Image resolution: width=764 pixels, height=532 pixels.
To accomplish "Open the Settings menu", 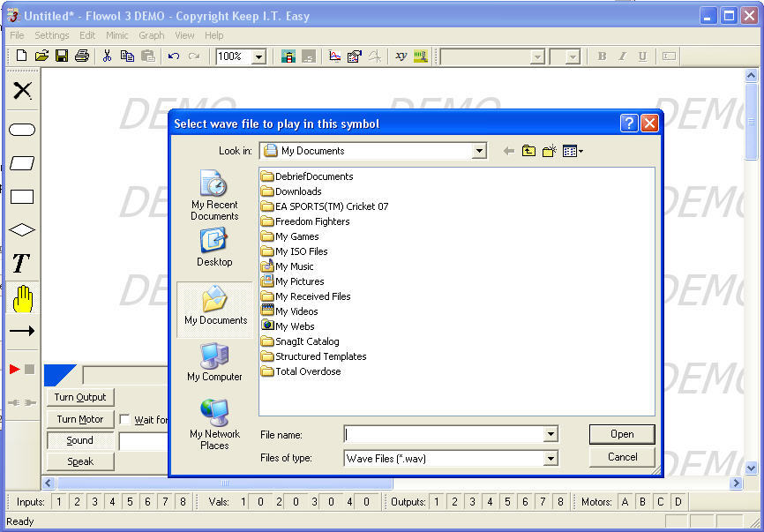I will (x=52, y=35).
